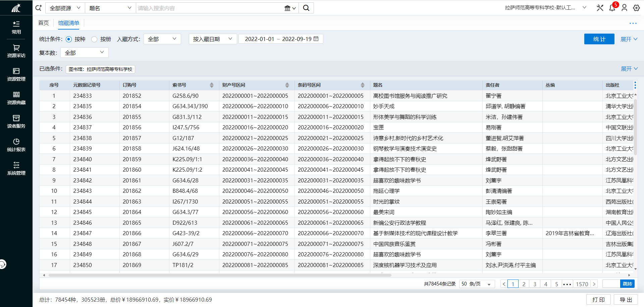Click the refresh icon at top left
This screenshot has width=644, height=307.
point(39,8)
